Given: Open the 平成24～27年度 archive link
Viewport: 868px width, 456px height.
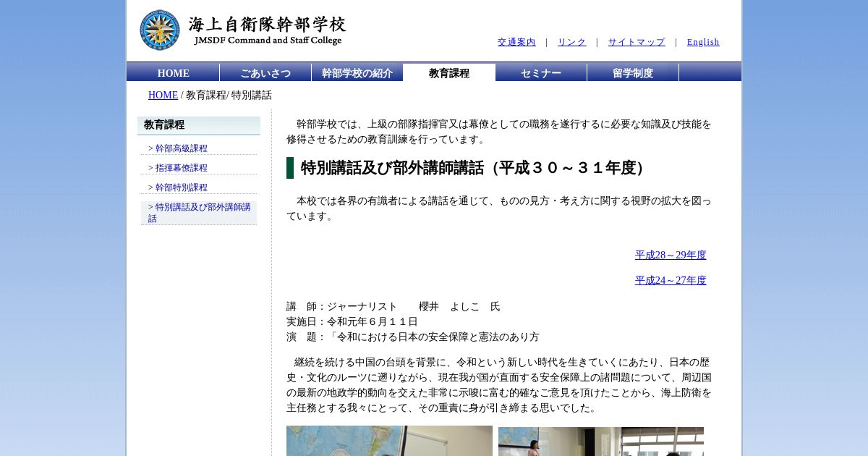Looking at the screenshot, I should 671,280.
